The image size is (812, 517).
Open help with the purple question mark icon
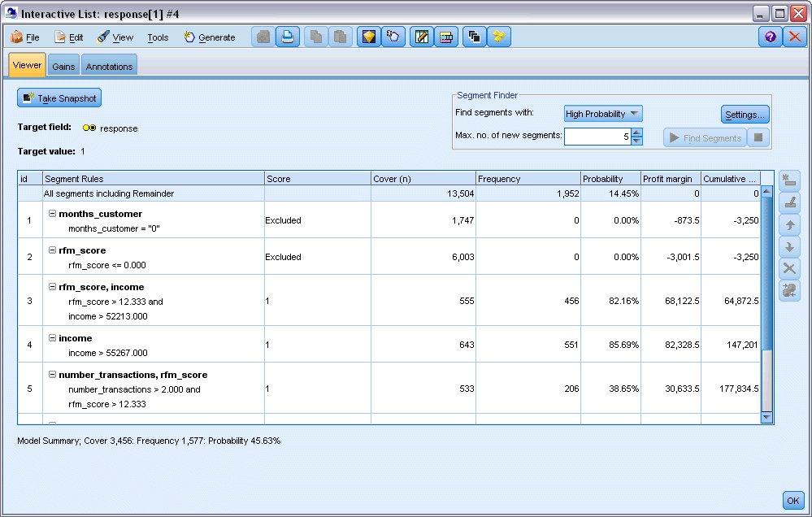[x=771, y=37]
